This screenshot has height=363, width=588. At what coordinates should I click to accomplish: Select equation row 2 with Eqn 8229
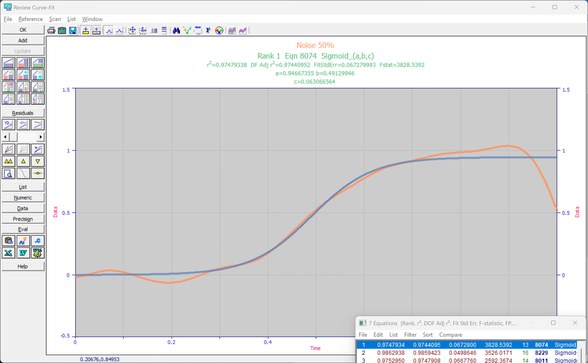467,353
